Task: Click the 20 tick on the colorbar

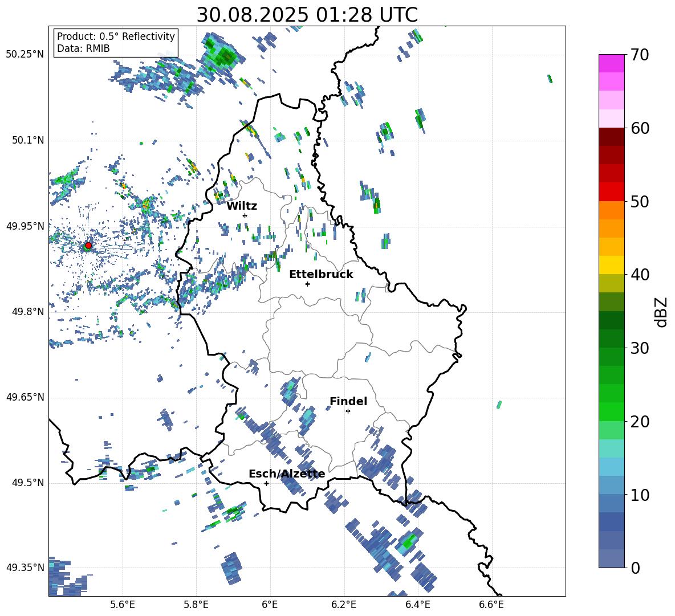Action: (640, 421)
